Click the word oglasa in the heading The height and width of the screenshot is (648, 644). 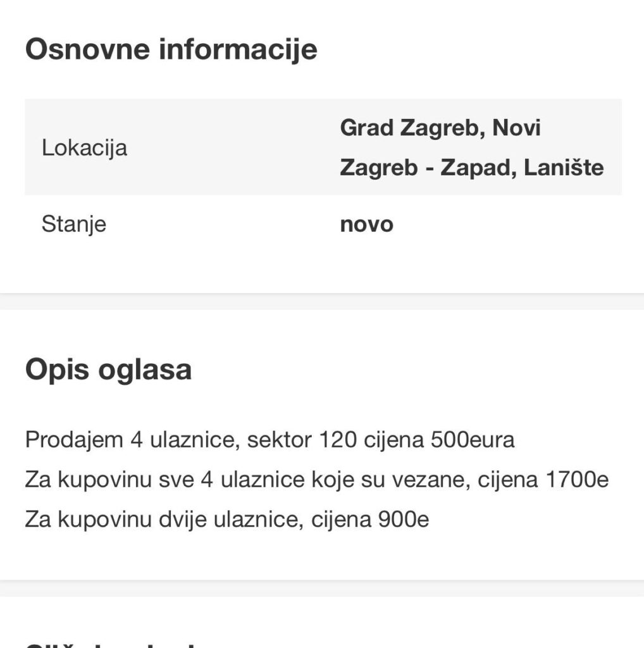(x=145, y=370)
